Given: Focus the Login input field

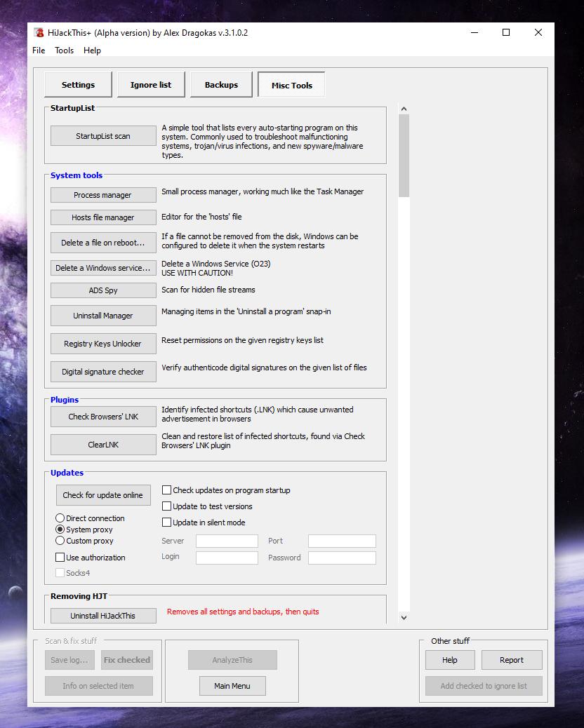Looking at the screenshot, I should coord(227,558).
